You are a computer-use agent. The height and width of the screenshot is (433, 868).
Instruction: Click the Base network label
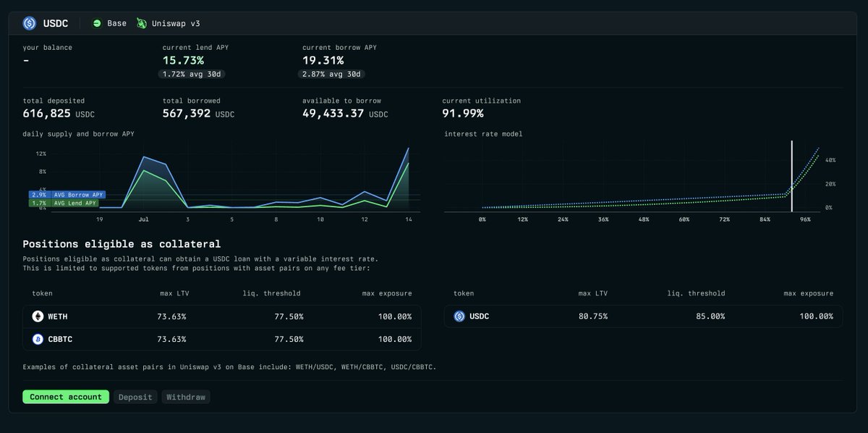coord(116,23)
